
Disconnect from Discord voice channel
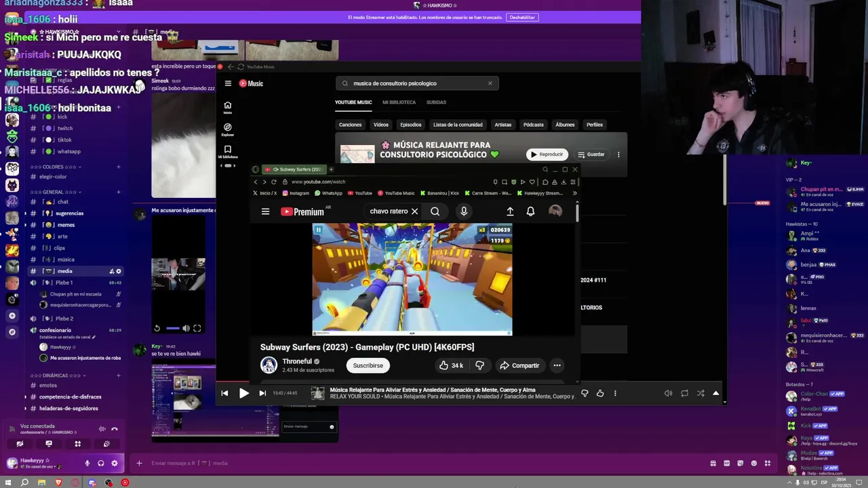(x=114, y=428)
